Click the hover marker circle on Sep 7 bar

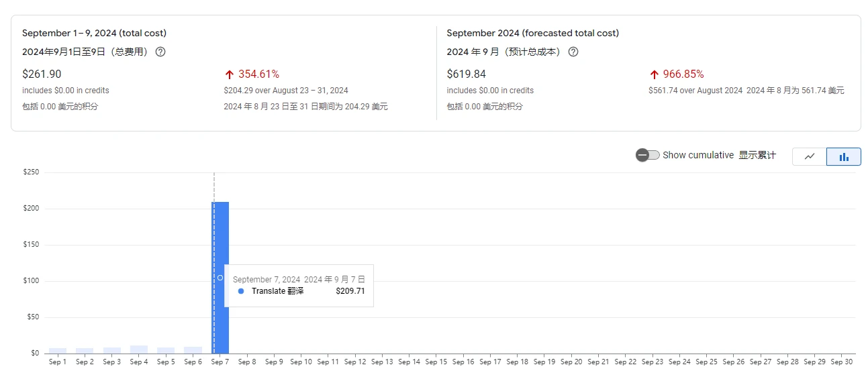pyautogui.click(x=220, y=278)
